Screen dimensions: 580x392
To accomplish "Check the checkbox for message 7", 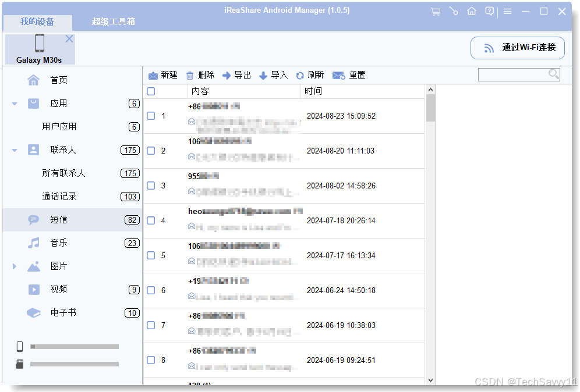I will (x=151, y=325).
